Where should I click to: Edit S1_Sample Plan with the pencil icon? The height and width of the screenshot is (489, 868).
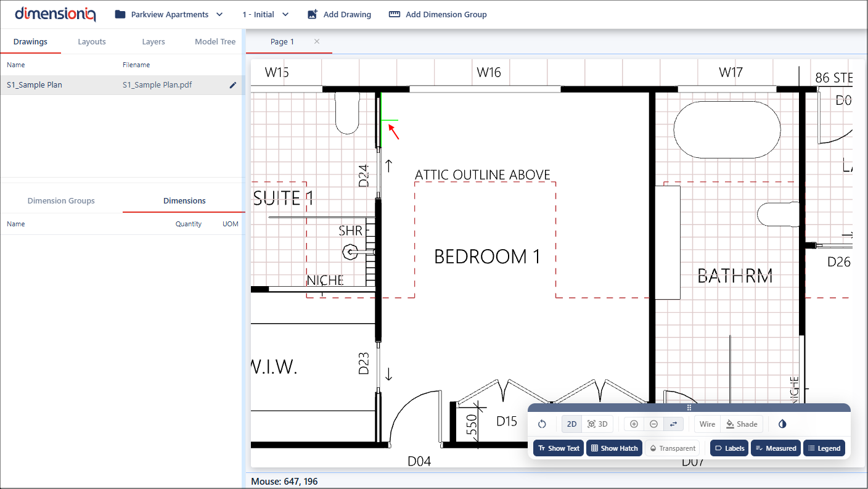233,85
